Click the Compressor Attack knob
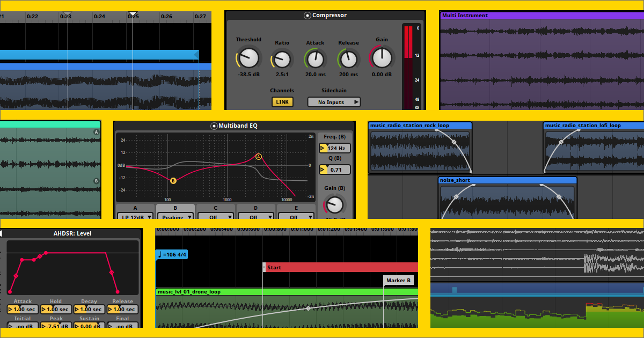Screen dimensions: 644x338 click(315, 58)
